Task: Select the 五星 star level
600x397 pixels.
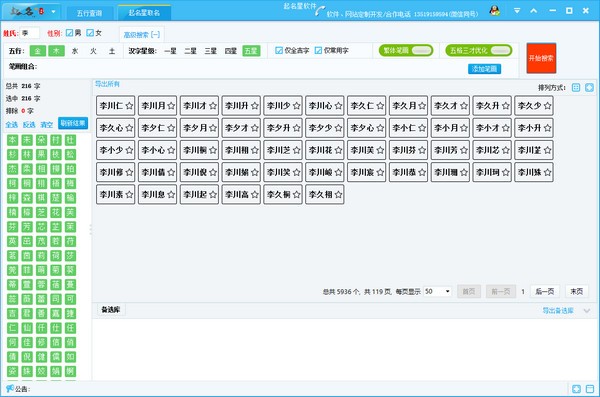Action: [251, 51]
